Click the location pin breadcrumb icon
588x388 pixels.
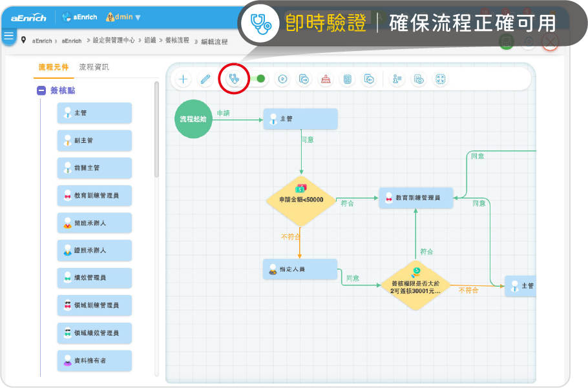[23, 39]
